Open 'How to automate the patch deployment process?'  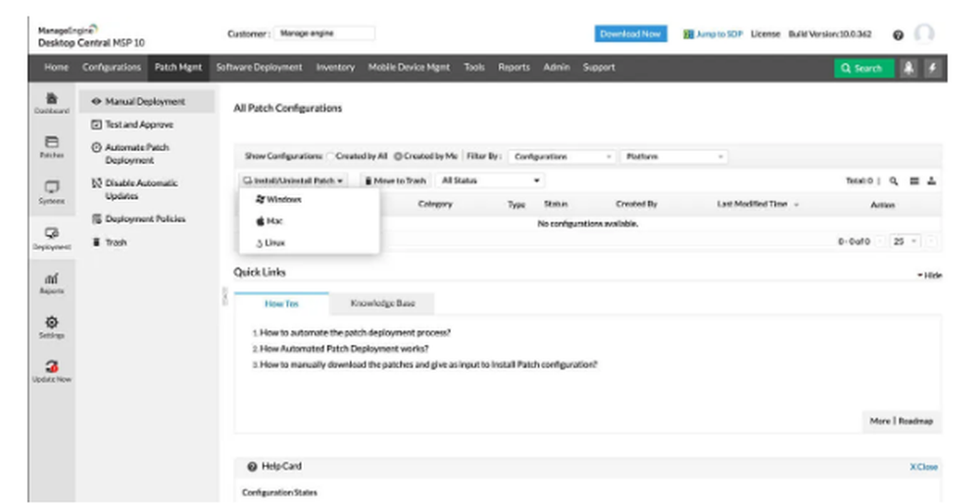(355, 332)
